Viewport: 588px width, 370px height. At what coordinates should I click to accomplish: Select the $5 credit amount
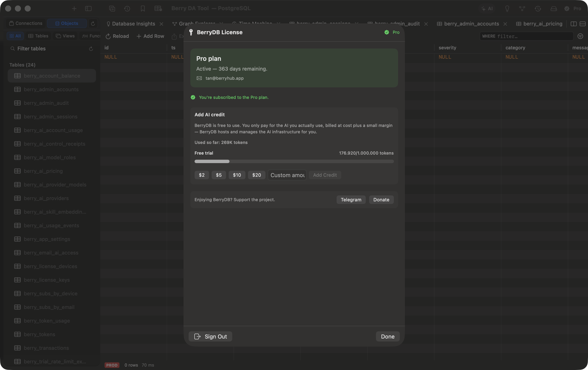coord(219,175)
